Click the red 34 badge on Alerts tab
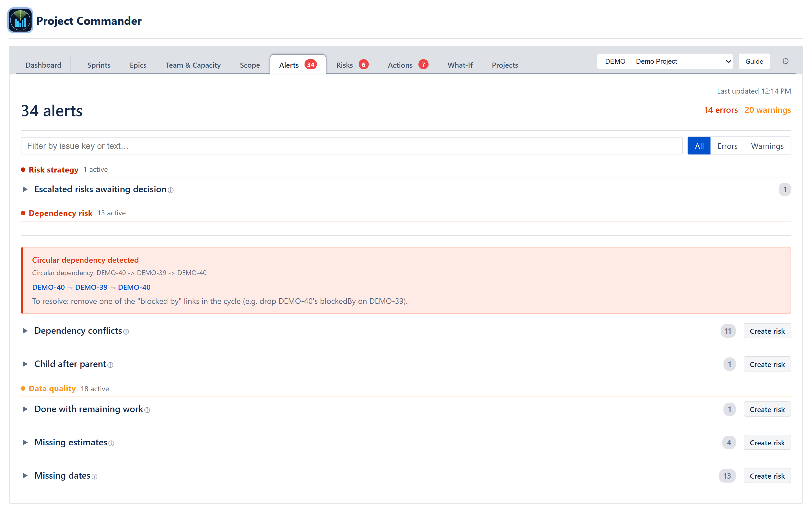812x513 pixels. [311, 65]
